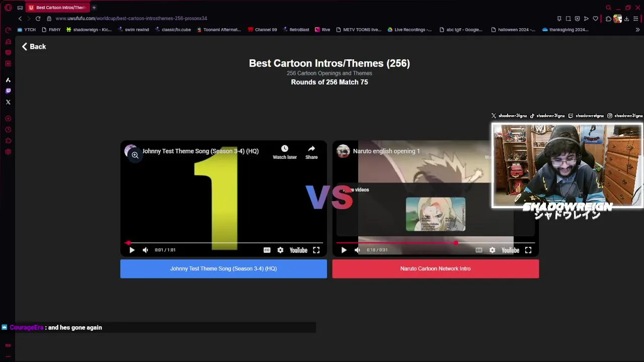Open the Opera GX main menu logo
Image resolution: width=644 pixels, height=362 pixels.
click(x=8, y=8)
